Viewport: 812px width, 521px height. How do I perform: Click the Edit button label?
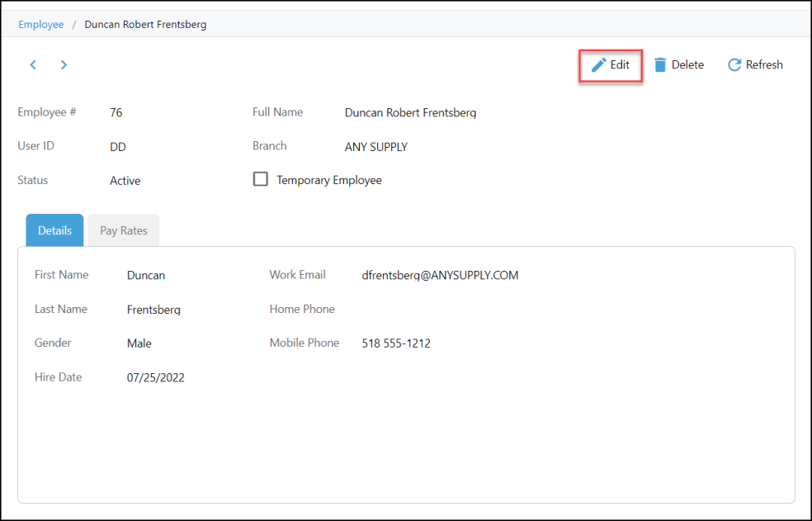(x=620, y=64)
